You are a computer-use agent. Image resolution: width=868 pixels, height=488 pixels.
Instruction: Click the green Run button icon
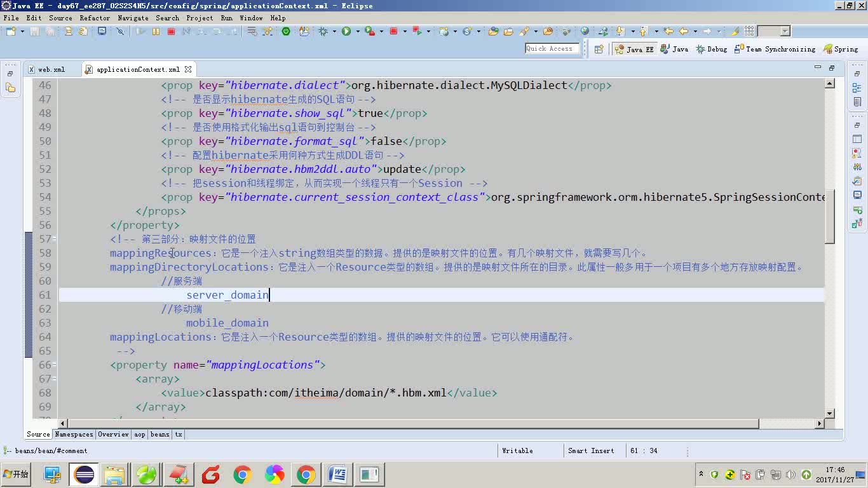[346, 31]
